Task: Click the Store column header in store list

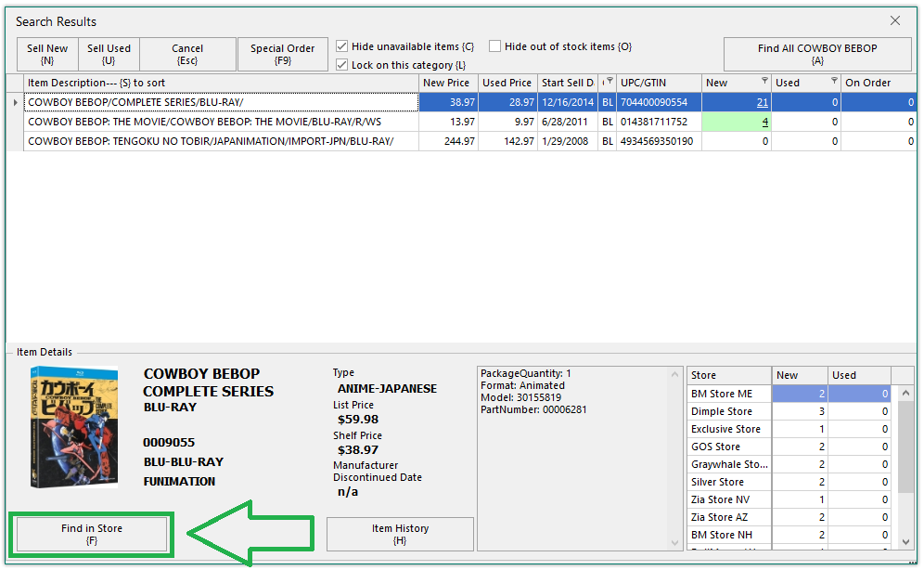Action: 729,375
